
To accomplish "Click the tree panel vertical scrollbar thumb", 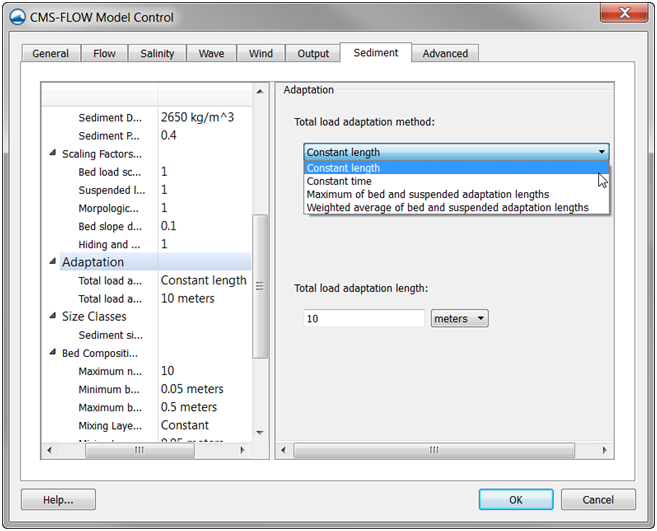I will (x=260, y=286).
